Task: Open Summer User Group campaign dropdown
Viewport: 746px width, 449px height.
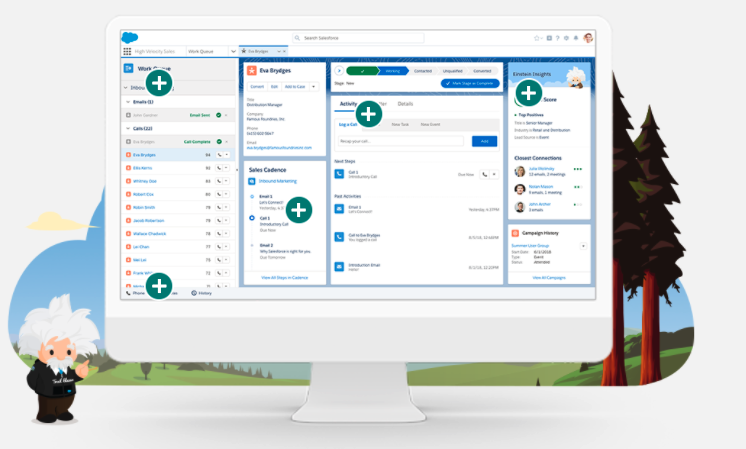Action: pos(583,246)
